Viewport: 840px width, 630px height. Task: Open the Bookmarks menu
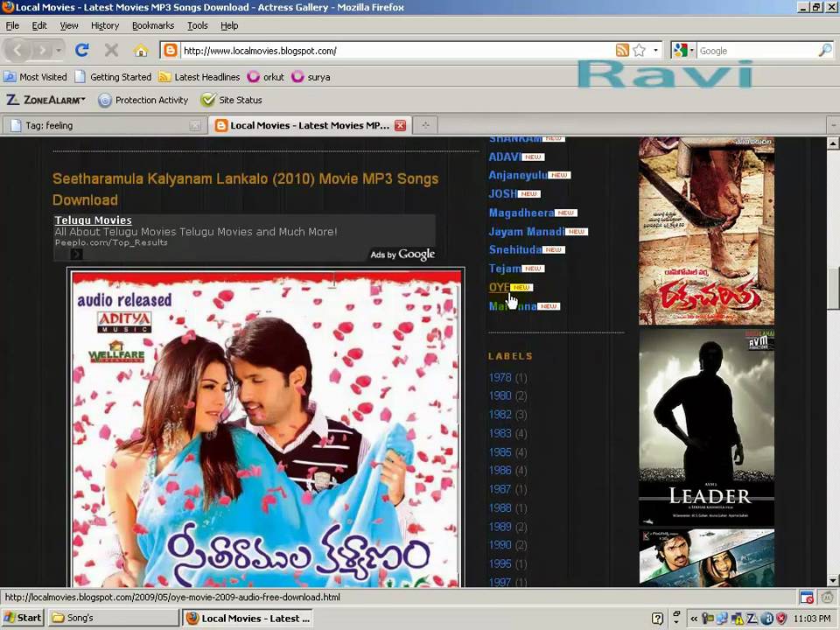pyautogui.click(x=152, y=26)
